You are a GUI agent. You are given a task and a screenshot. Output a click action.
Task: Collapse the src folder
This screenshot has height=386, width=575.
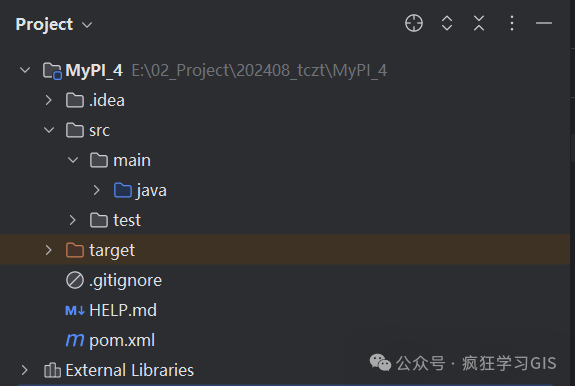click(x=48, y=130)
